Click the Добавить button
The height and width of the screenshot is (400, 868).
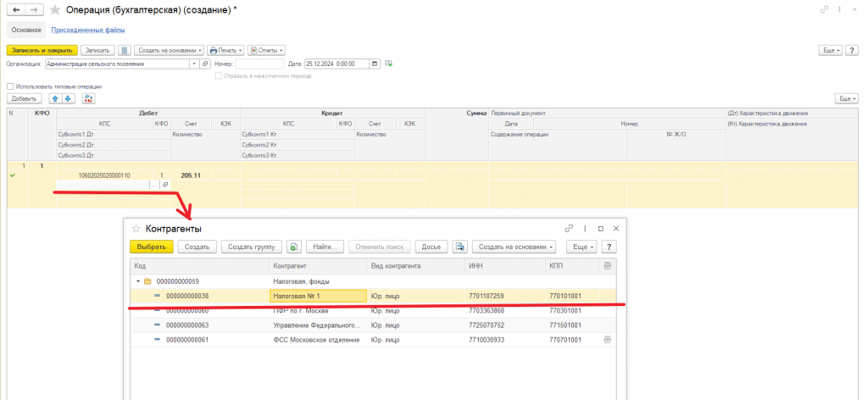point(24,98)
